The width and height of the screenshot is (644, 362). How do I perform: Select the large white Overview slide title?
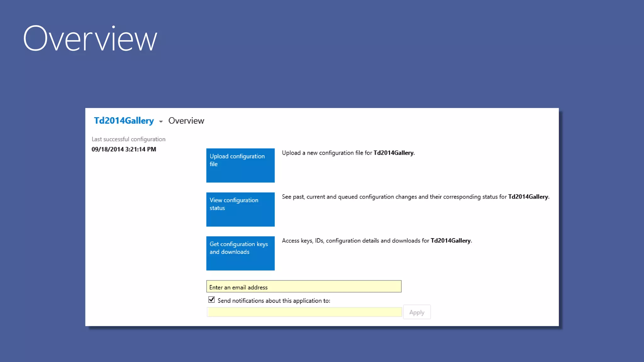point(90,39)
